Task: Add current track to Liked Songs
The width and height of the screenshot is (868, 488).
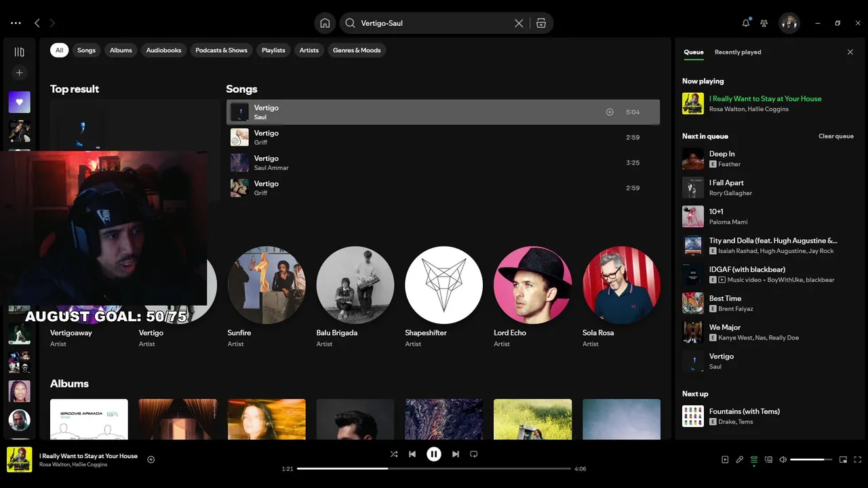Action: tap(151, 460)
